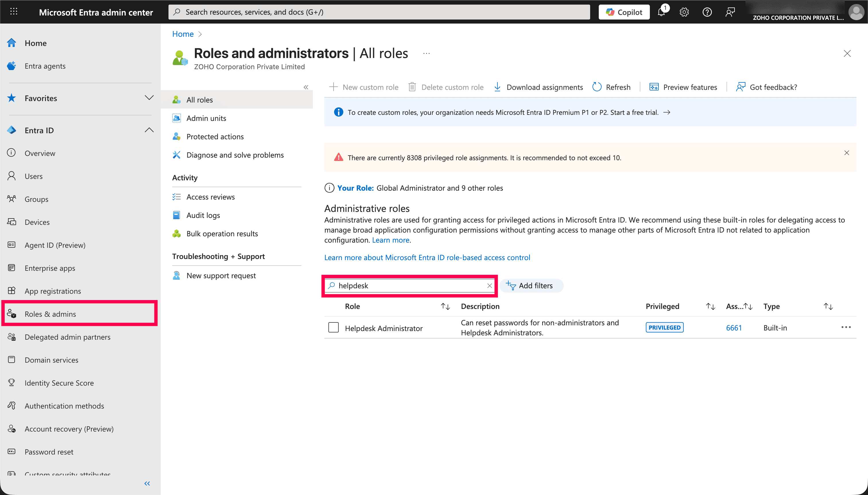Open App registrations
868x495 pixels.
[x=53, y=291]
